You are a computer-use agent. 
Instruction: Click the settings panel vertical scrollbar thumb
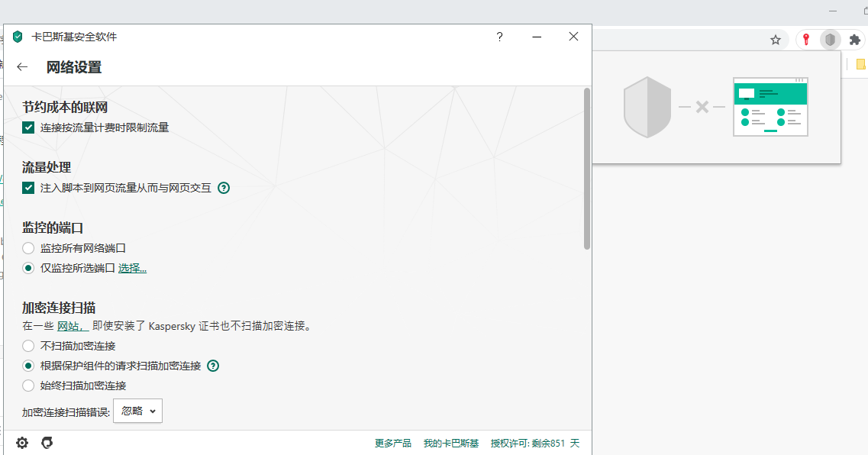pos(587,169)
